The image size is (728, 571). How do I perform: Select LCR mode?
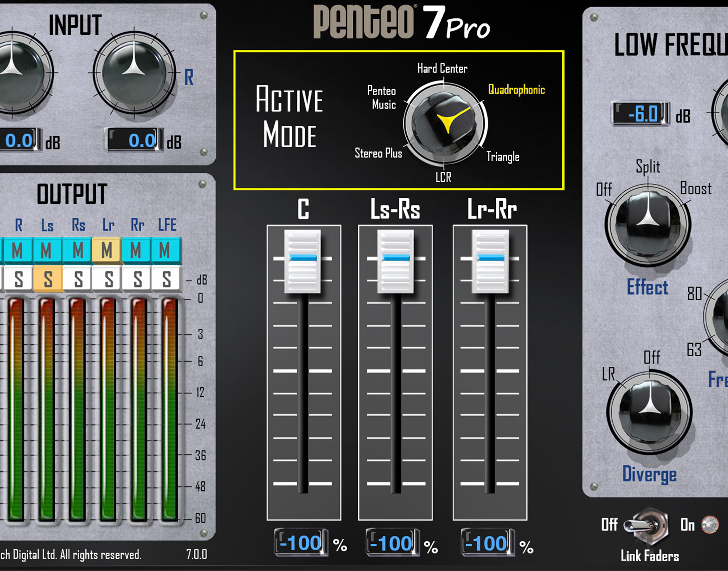pos(443,177)
